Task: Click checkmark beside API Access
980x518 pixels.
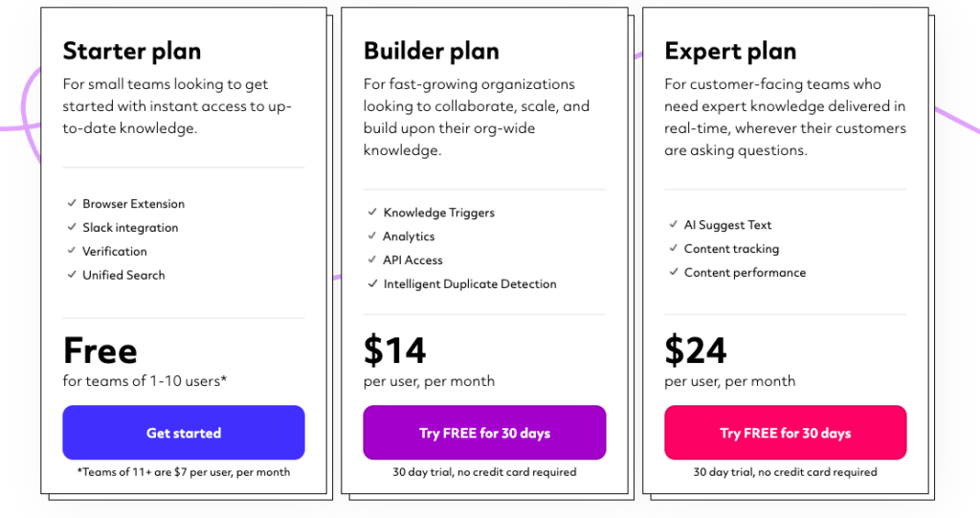Action: click(372, 259)
